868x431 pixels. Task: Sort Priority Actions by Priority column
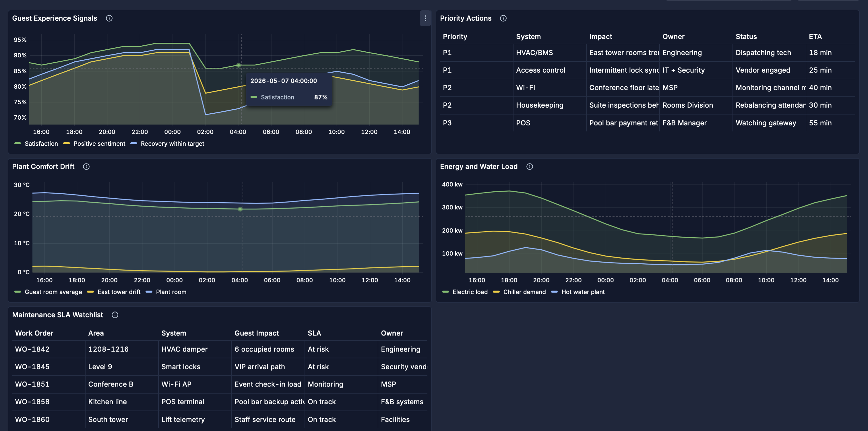tap(455, 36)
